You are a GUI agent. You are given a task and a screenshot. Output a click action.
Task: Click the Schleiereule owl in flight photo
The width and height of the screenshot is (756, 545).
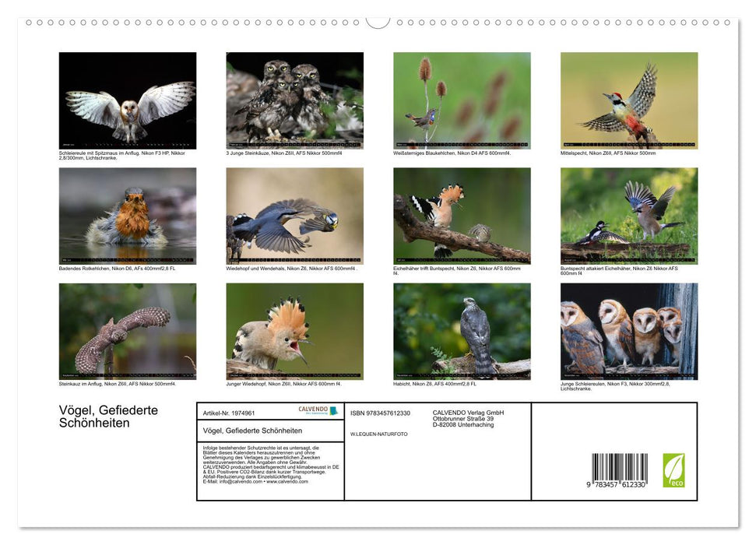(126, 100)
